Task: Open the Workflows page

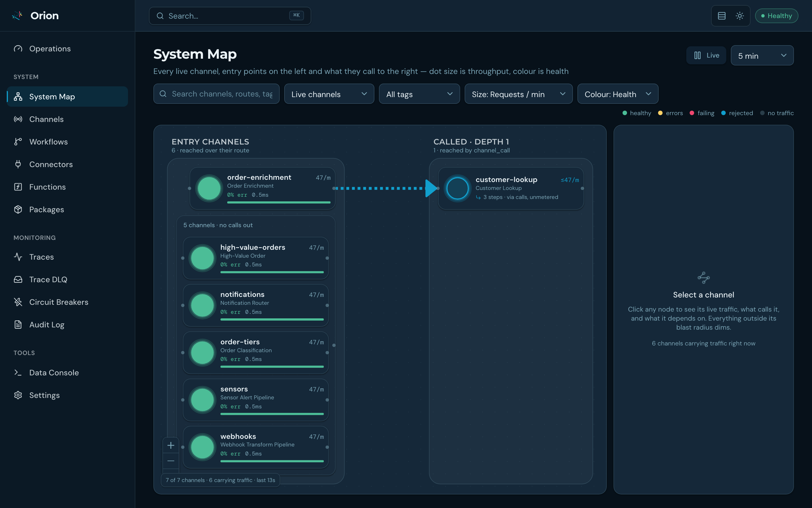Action: [67, 142]
